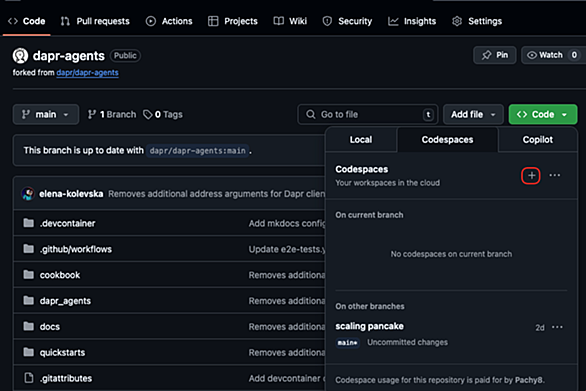Switch to the Local tab

pos(361,140)
